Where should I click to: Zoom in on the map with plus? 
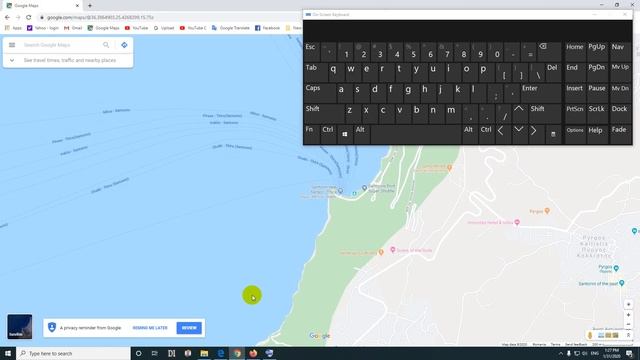click(629, 315)
